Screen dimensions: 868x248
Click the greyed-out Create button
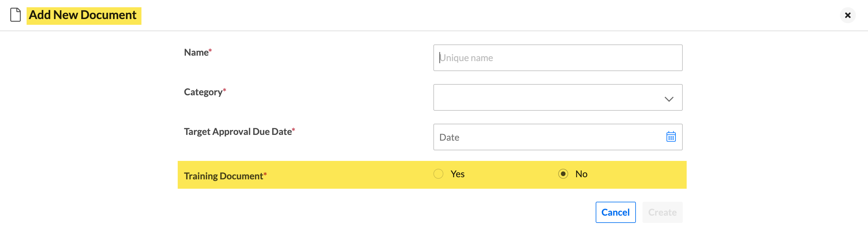tap(662, 213)
